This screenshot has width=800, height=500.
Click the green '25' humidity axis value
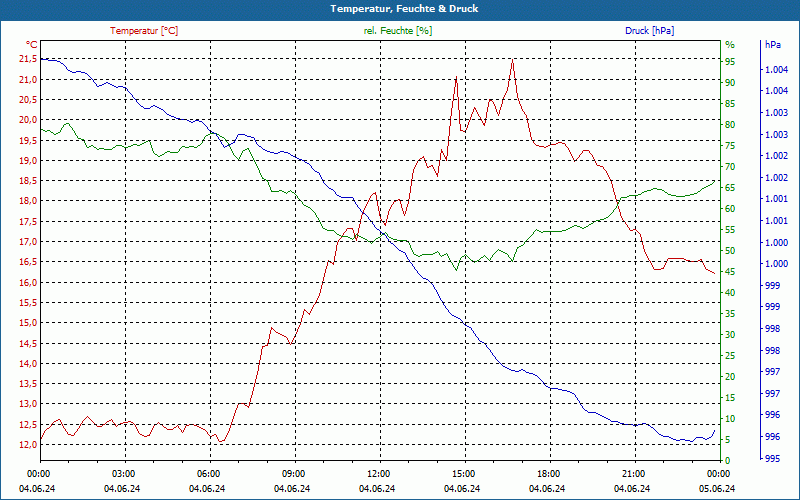tap(730, 356)
